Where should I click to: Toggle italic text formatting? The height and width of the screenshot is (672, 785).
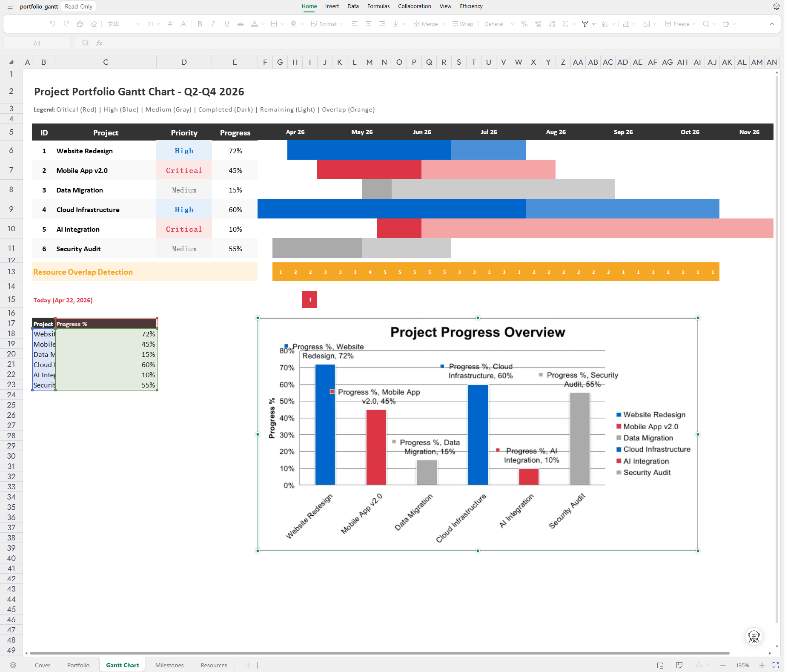click(213, 24)
